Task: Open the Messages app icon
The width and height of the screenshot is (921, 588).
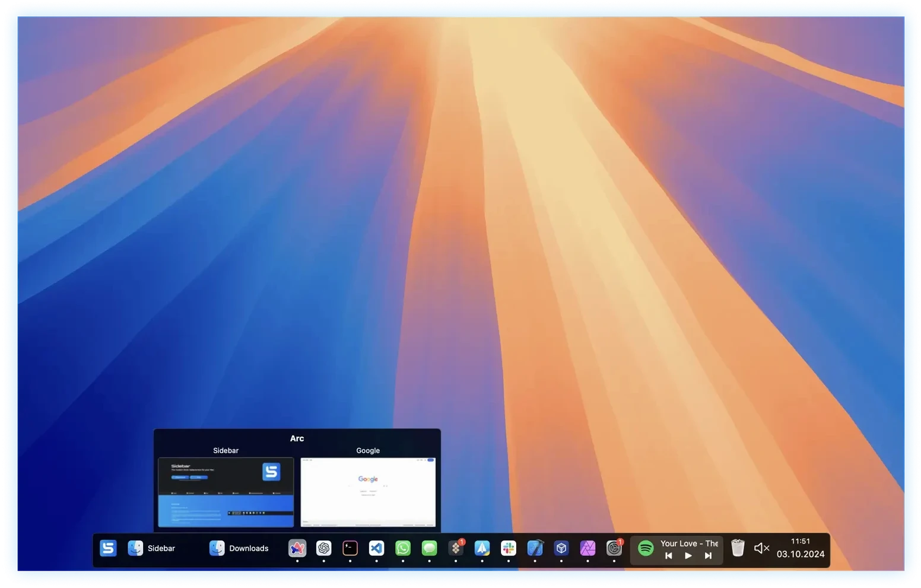Action: click(429, 548)
